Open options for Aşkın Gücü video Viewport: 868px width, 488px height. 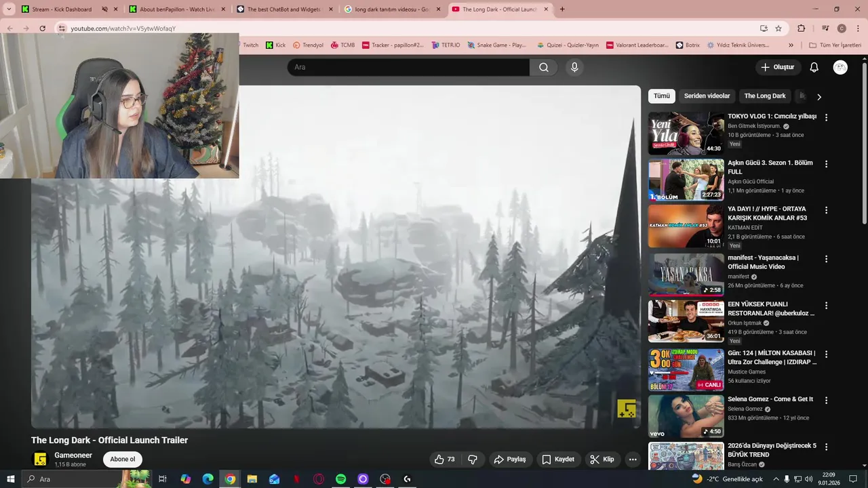click(826, 164)
